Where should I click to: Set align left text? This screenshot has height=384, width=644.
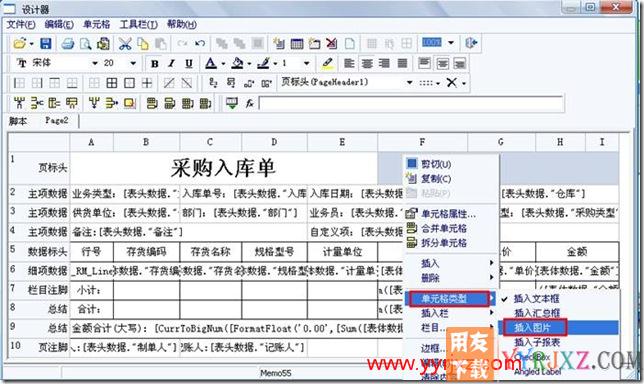click(349, 63)
